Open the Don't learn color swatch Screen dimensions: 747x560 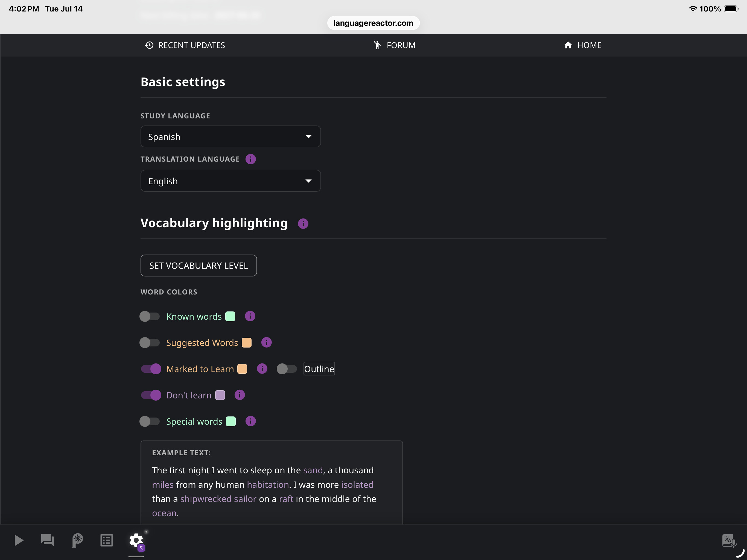[220, 395]
